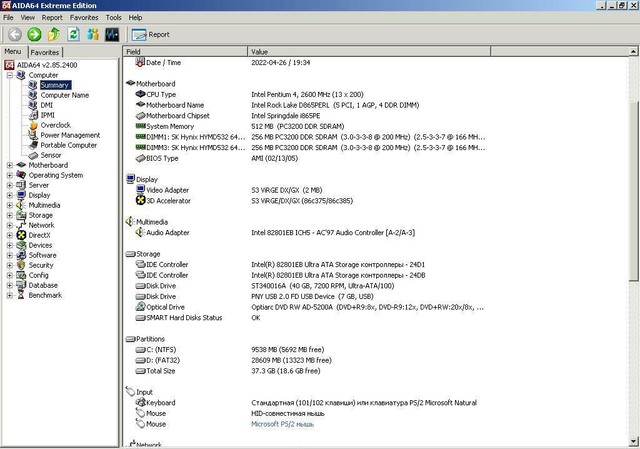
Task: Open the Microsoft PS/2 mouse link
Action: [x=283, y=424]
